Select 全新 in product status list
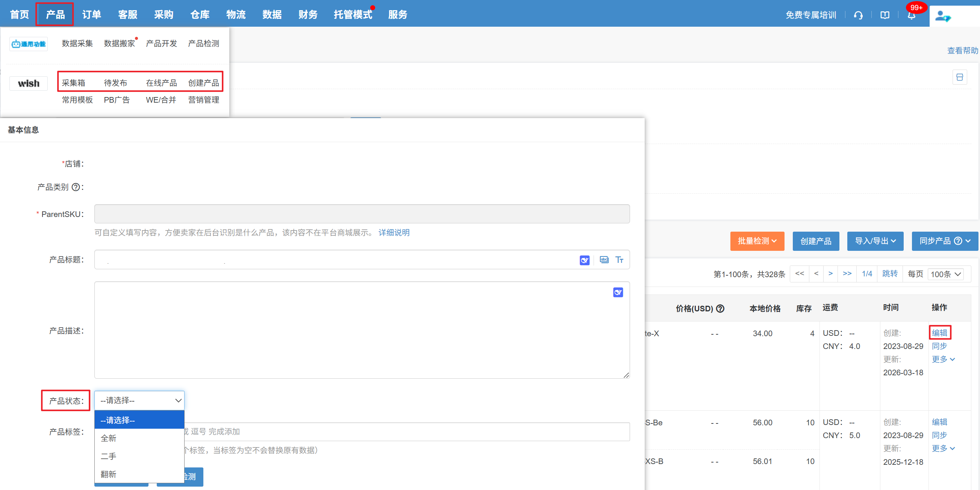980x490 pixels. (108, 438)
